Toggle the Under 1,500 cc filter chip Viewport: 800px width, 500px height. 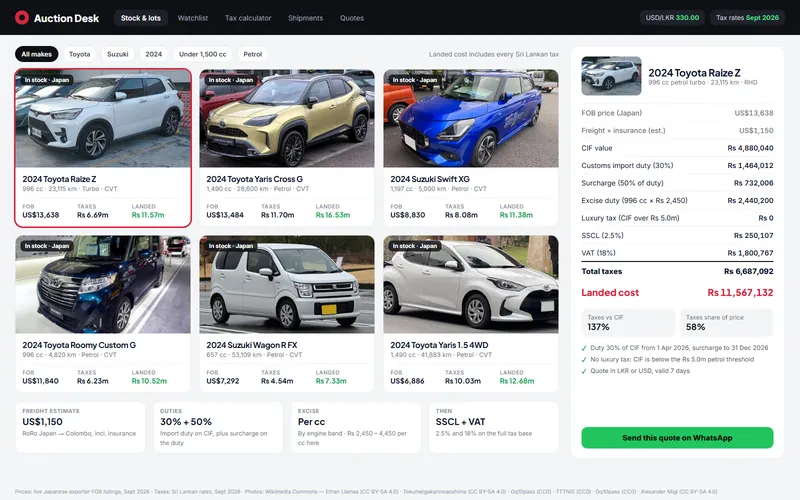[203, 54]
